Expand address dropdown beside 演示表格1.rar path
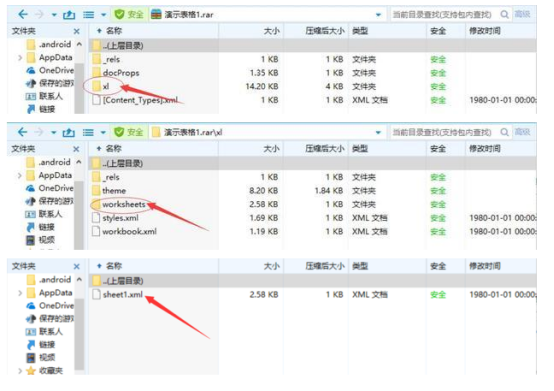This screenshot has width=554, height=391. 378,15
